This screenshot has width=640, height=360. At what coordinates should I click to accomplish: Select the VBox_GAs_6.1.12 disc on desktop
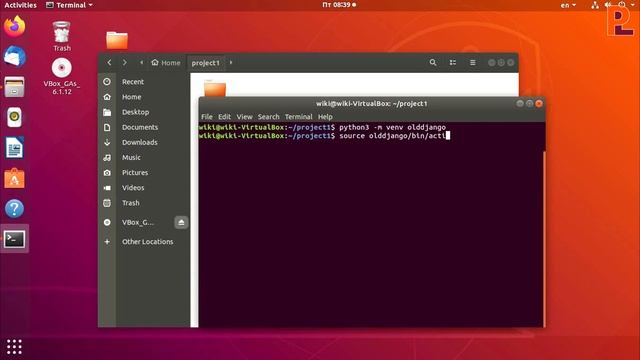[x=62, y=76]
